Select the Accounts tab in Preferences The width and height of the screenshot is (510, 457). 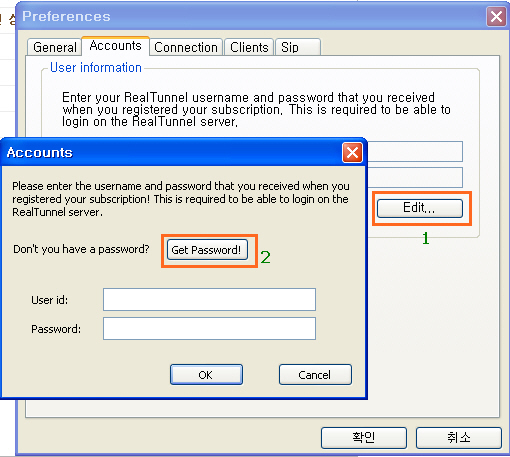tap(115, 46)
